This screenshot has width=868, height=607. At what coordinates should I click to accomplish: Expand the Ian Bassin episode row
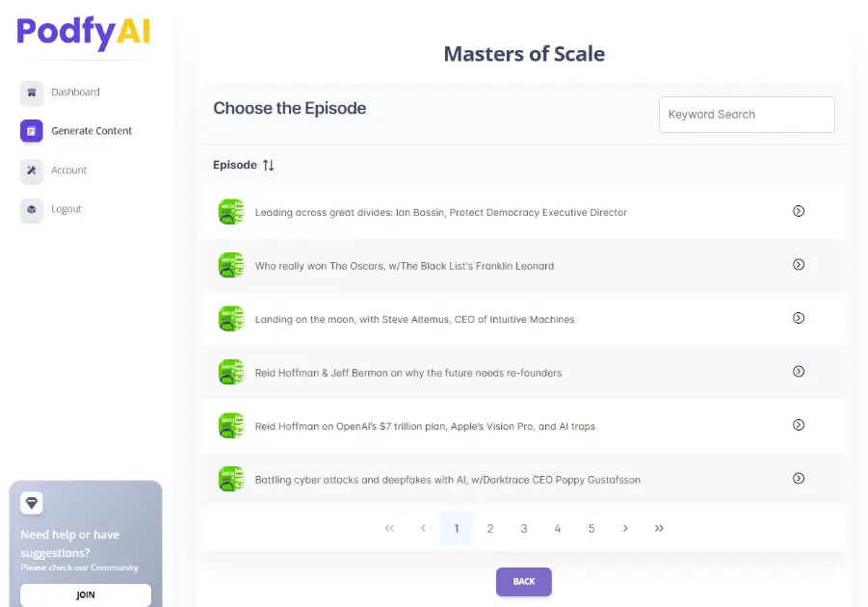point(799,212)
